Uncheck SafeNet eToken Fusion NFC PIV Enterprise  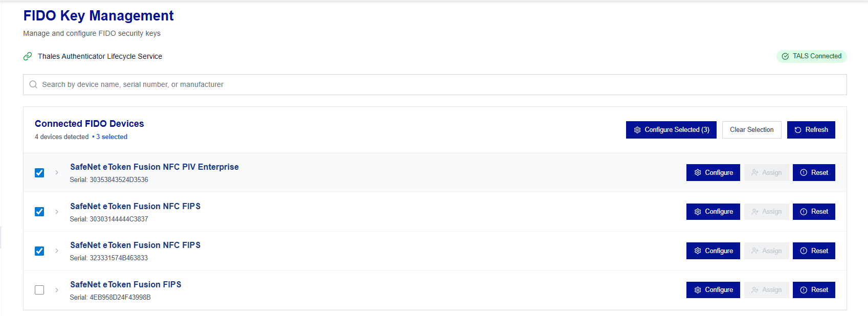(39, 173)
